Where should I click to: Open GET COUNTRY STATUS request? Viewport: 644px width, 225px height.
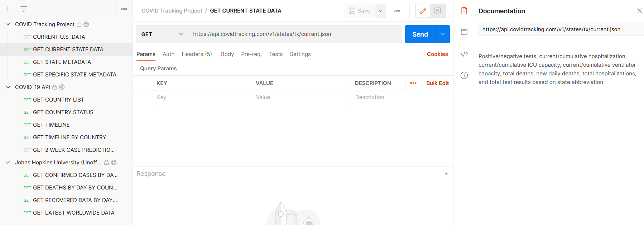(x=66, y=112)
